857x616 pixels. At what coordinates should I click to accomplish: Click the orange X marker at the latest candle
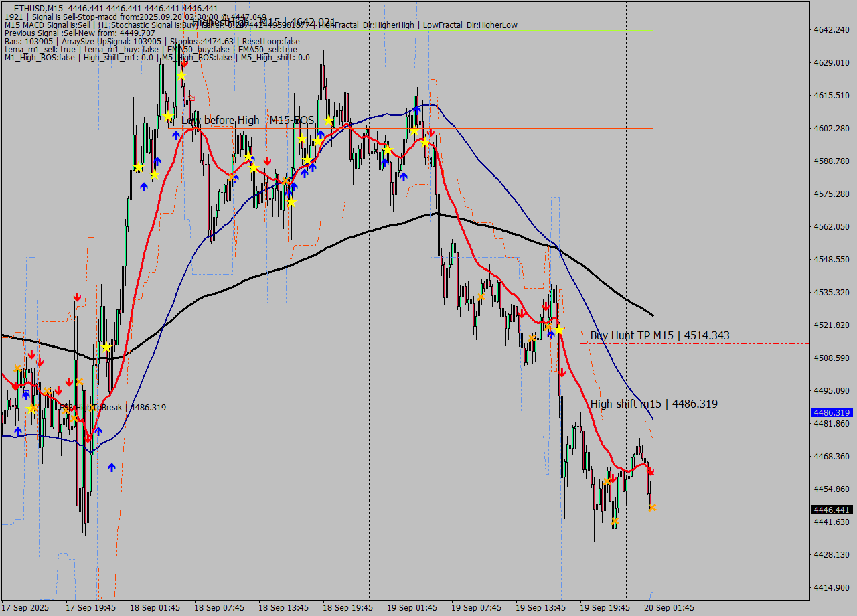pyautogui.click(x=652, y=508)
